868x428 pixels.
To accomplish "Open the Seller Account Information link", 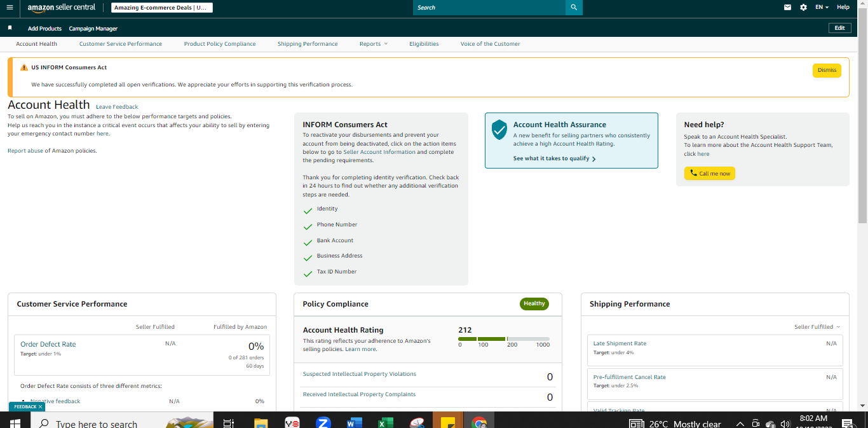I will pos(379,152).
